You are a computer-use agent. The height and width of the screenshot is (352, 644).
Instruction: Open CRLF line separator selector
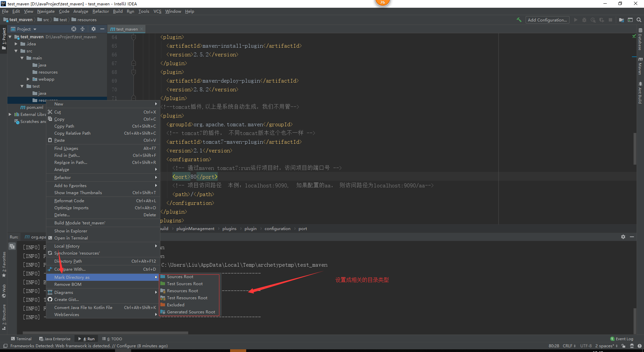tap(569, 346)
